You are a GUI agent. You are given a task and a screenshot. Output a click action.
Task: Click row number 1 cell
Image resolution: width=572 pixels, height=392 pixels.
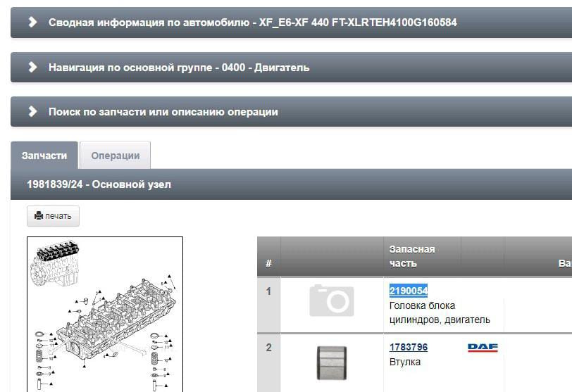[x=269, y=305]
